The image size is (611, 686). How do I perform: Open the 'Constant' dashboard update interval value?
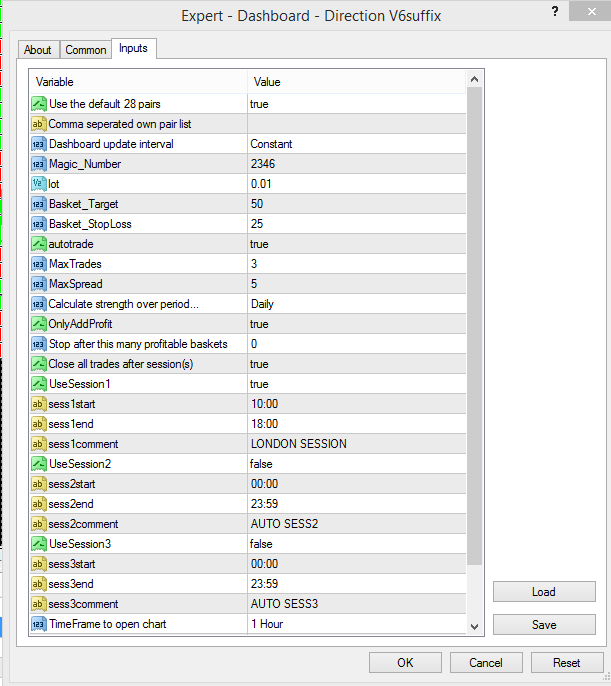(x=356, y=144)
